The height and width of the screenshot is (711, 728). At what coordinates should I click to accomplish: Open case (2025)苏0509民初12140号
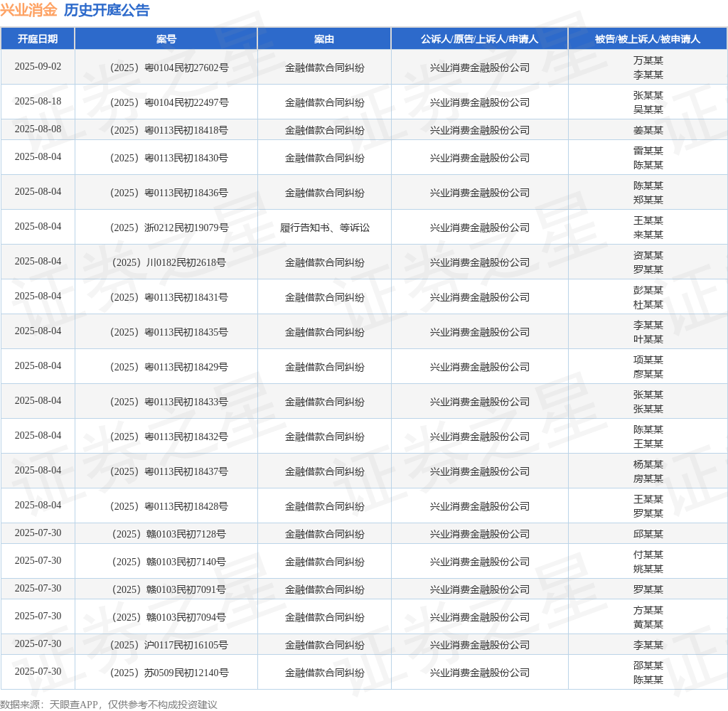(166, 673)
